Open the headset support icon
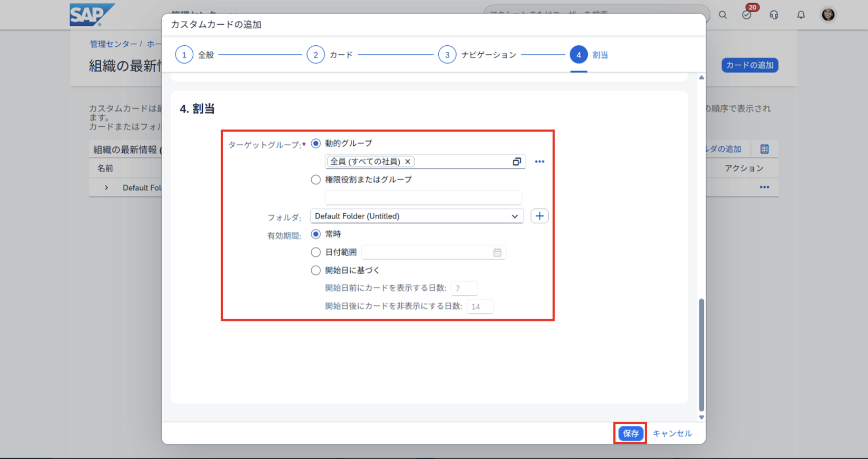The image size is (868, 459). [x=774, y=15]
